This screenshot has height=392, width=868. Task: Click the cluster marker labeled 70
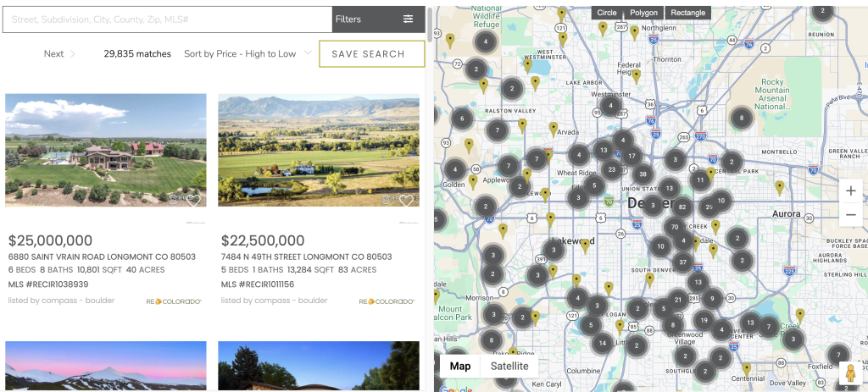(x=675, y=227)
